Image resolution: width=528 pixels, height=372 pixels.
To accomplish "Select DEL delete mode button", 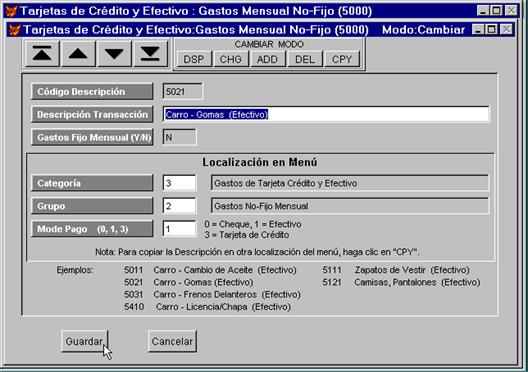I will coord(305,60).
